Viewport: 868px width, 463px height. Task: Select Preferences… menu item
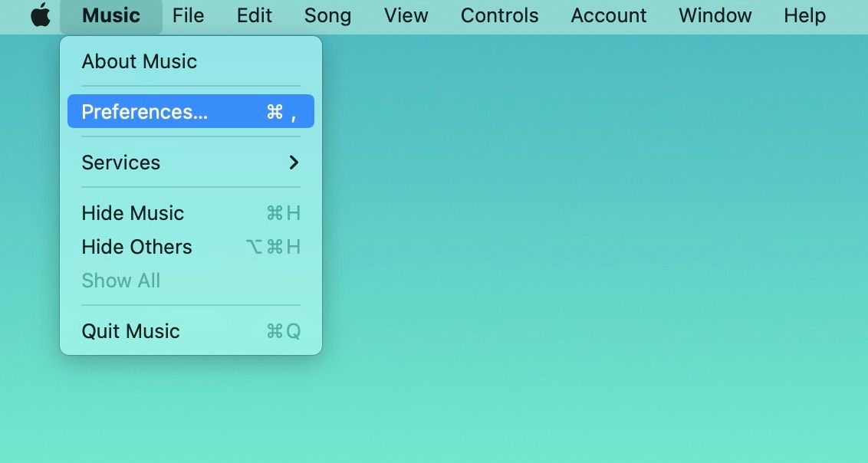(191, 111)
